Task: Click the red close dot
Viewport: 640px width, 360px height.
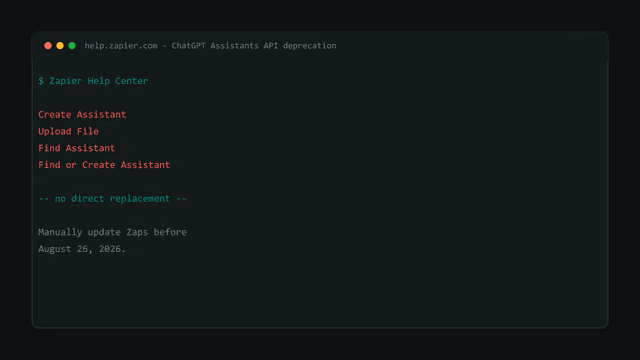Action: point(48,46)
